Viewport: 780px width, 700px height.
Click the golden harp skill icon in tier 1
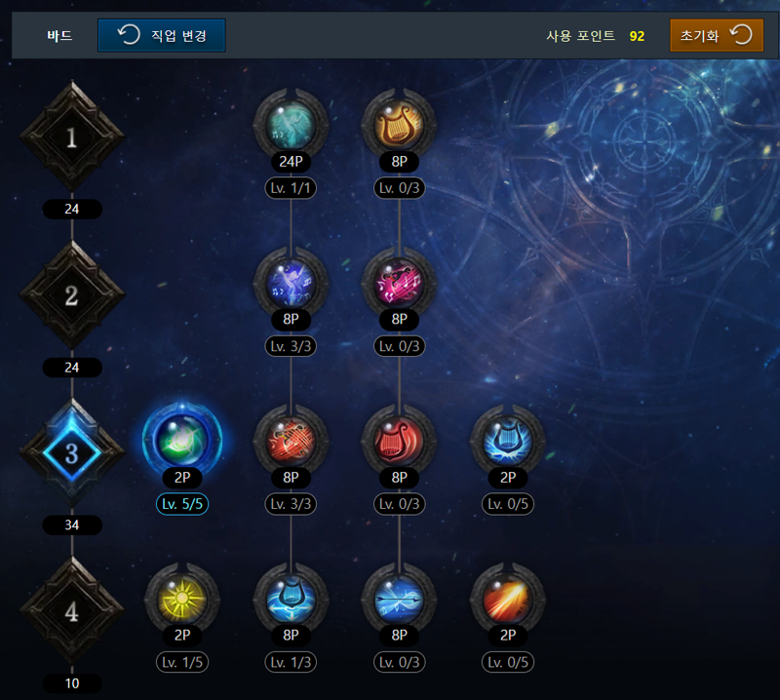pyautogui.click(x=399, y=125)
